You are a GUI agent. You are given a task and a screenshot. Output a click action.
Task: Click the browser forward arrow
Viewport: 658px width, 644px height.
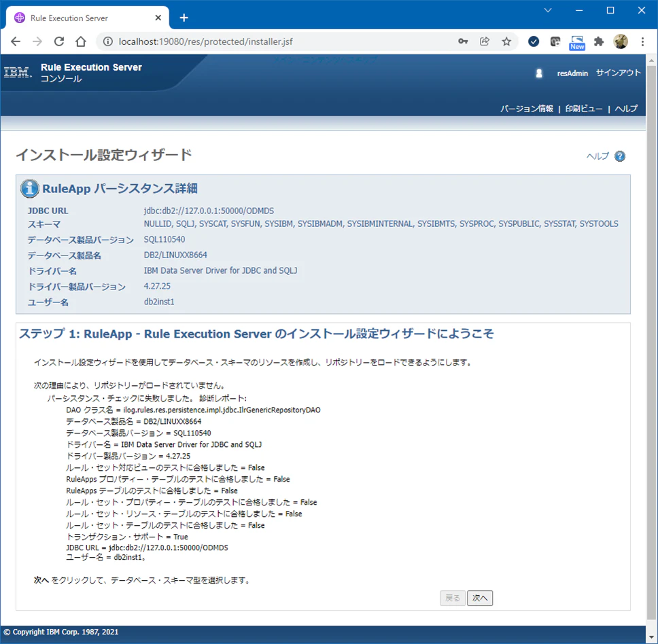[37, 41]
